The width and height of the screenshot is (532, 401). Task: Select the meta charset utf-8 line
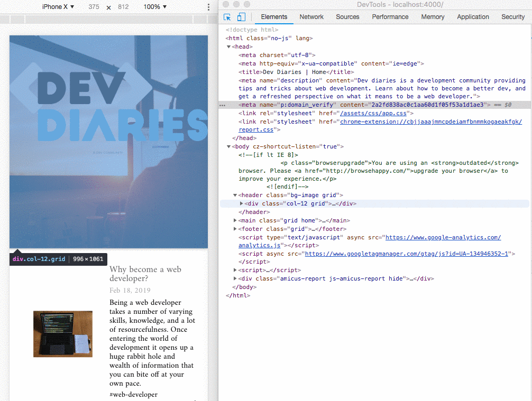click(x=277, y=55)
